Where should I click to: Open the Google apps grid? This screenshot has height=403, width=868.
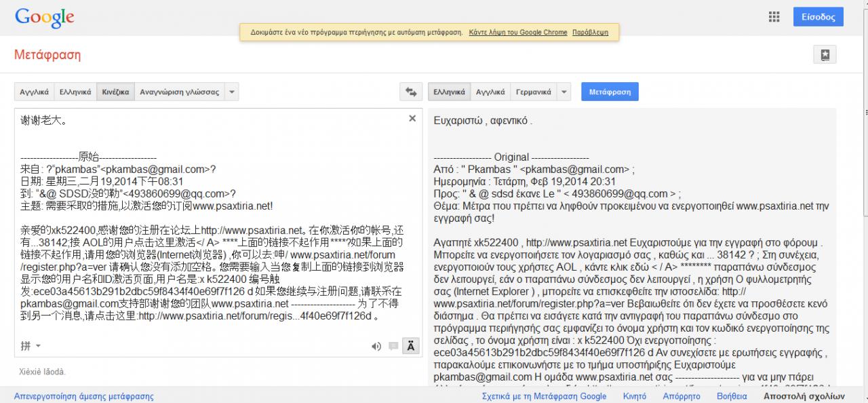coord(774,17)
